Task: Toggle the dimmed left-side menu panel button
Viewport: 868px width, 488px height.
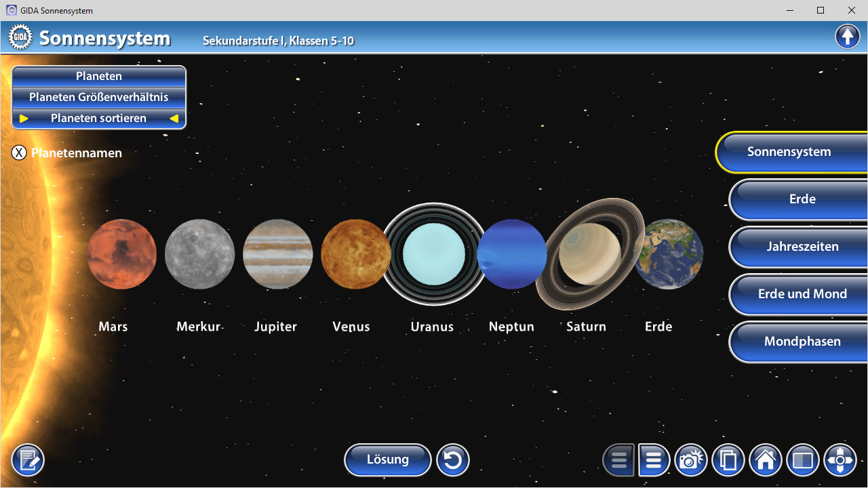Action: (x=618, y=461)
